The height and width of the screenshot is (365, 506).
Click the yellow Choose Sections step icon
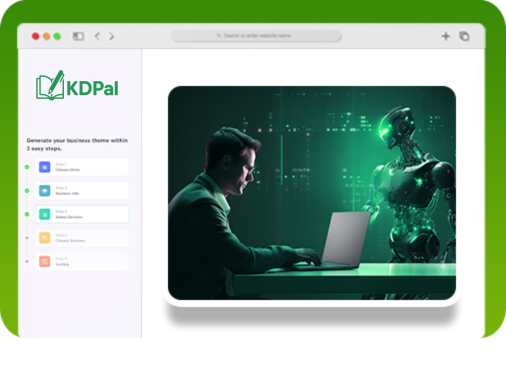click(44, 238)
